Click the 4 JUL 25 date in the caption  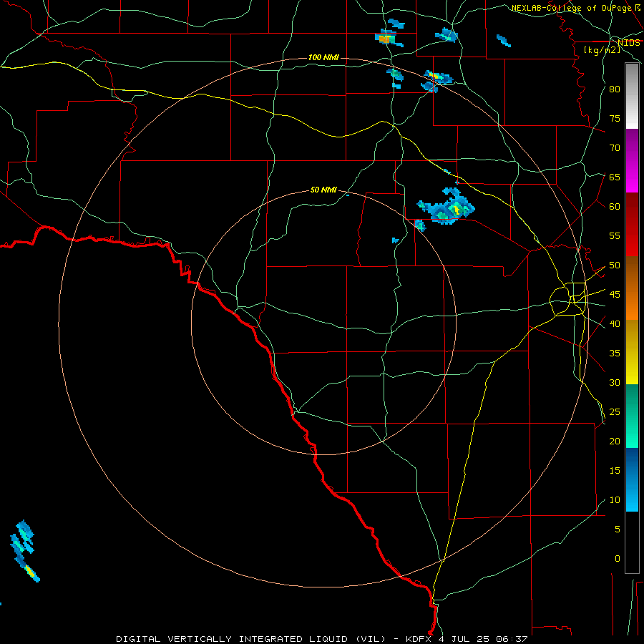pyautogui.click(x=464, y=639)
